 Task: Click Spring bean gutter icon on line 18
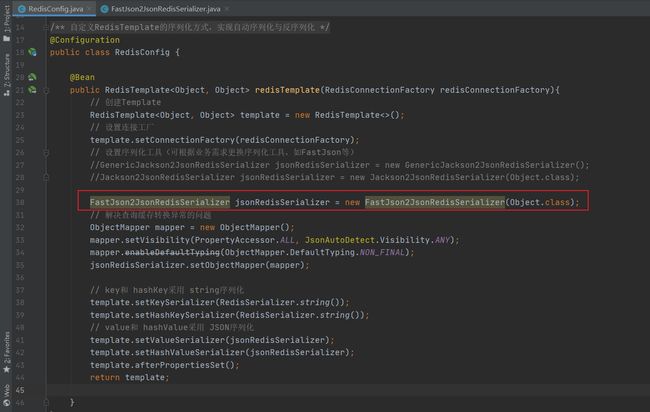(32, 52)
